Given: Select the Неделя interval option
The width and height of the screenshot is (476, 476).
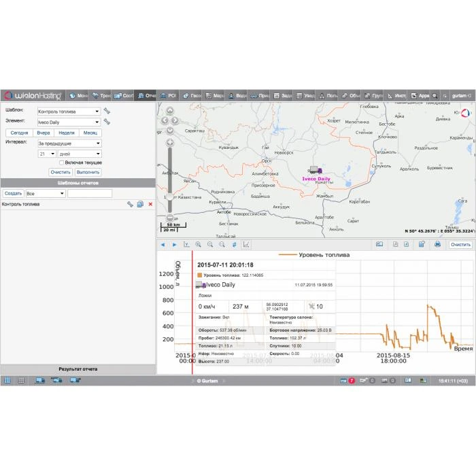Looking at the screenshot, I should point(67,133).
